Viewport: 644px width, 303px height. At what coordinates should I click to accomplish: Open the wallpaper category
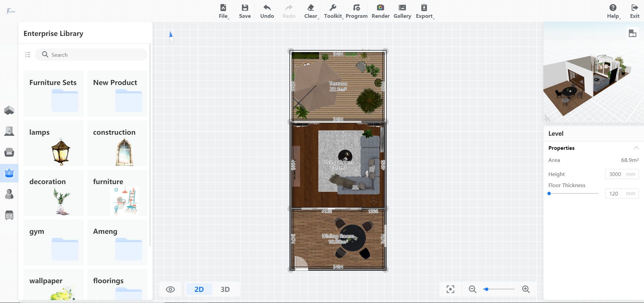point(54,285)
